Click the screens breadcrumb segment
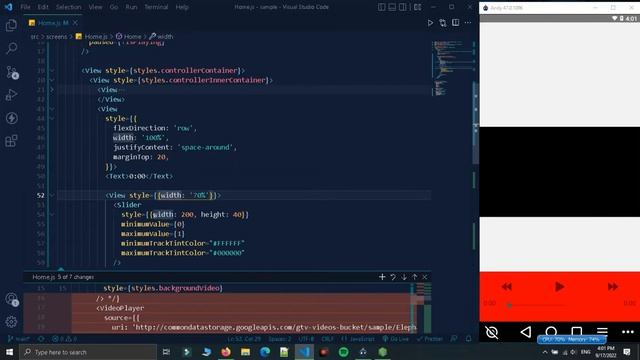The height and width of the screenshot is (360, 640). point(56,36)
